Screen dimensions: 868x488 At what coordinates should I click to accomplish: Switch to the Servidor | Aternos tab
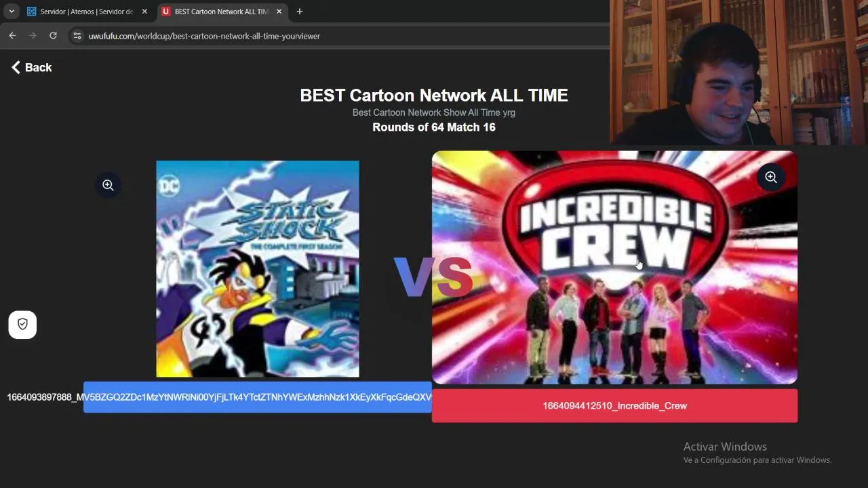click(x=86, y=12)
